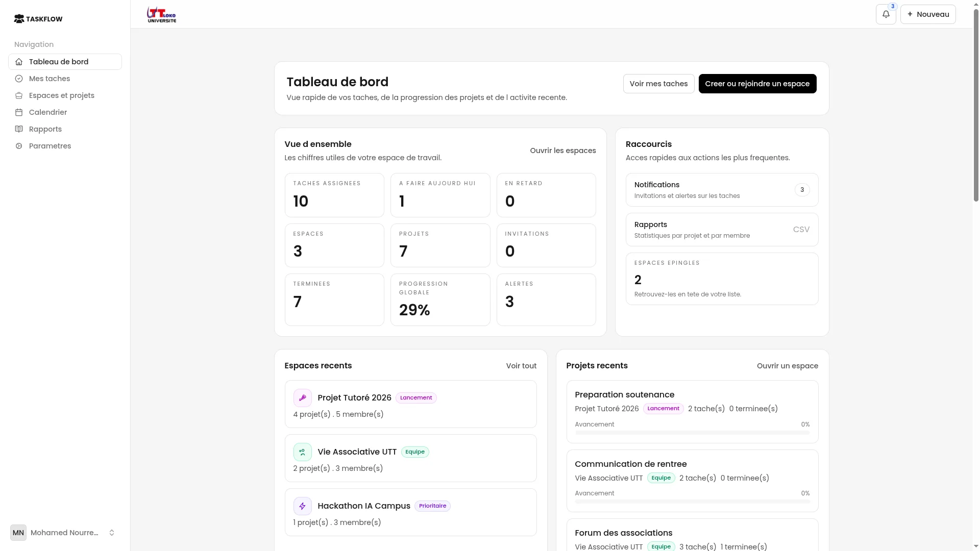Screen dimensions: 980x551
Task: Open Hackathon IA Campus space
Action: 410,512
